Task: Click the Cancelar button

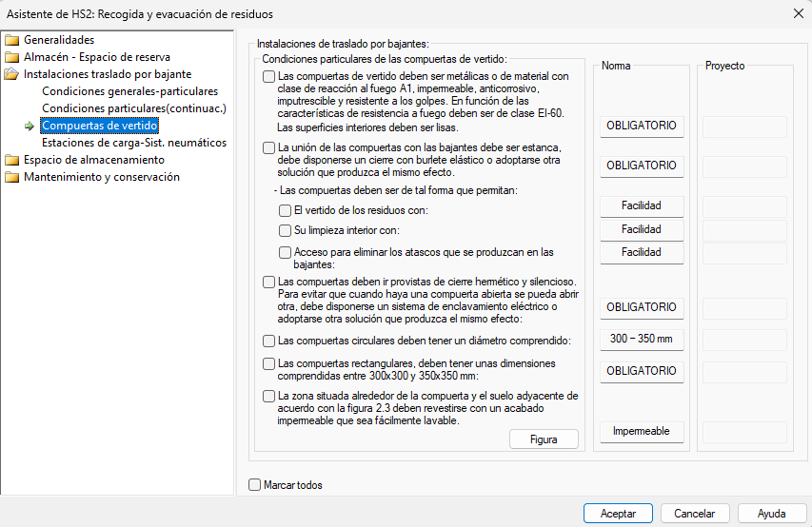Action: coord(695,513)
